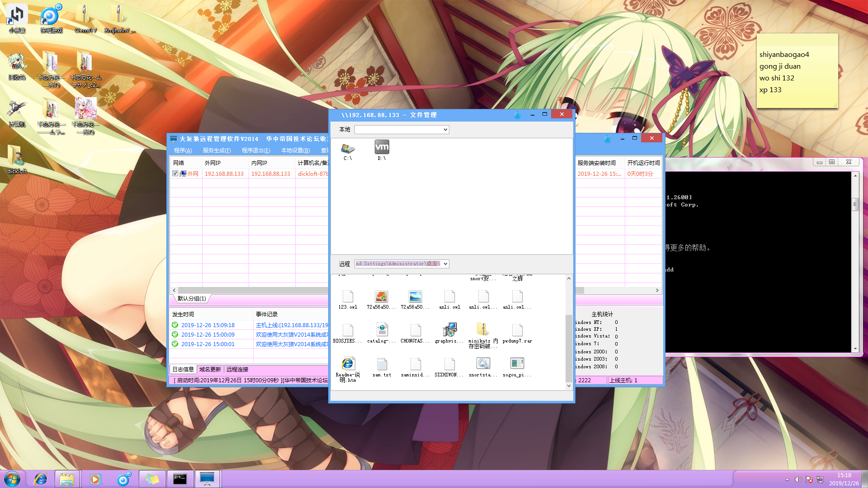Image resolution: width=868 pixels, height=488 pixels.
Task: Switch to the 域名更新 tab
Action: coord(210,370)
